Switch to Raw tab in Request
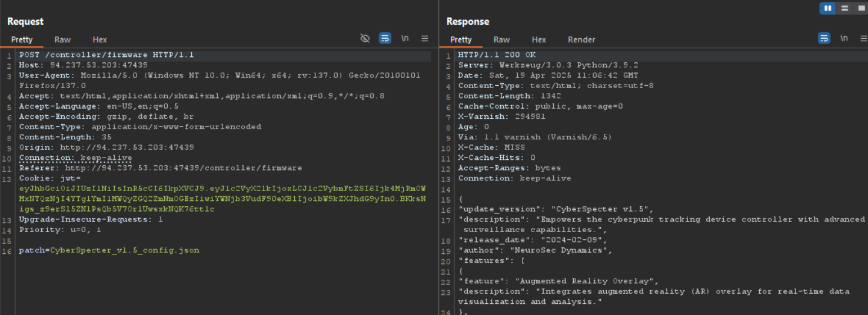The width and height of the screenshot is (868, 315). pyautogui.click(x=62, y=39)
